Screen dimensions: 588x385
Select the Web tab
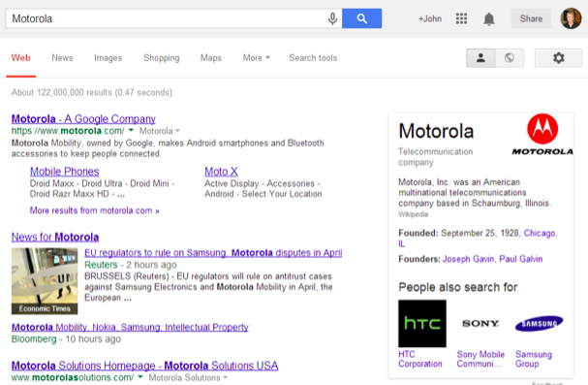tap(21, 58)
